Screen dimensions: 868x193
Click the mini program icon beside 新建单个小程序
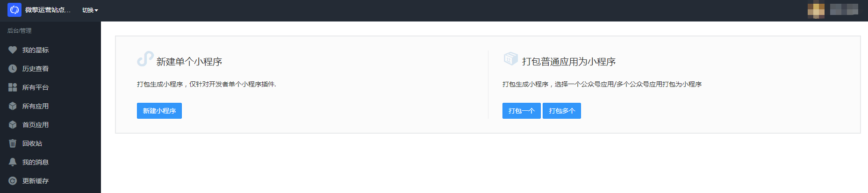click(x=145, y=59)
